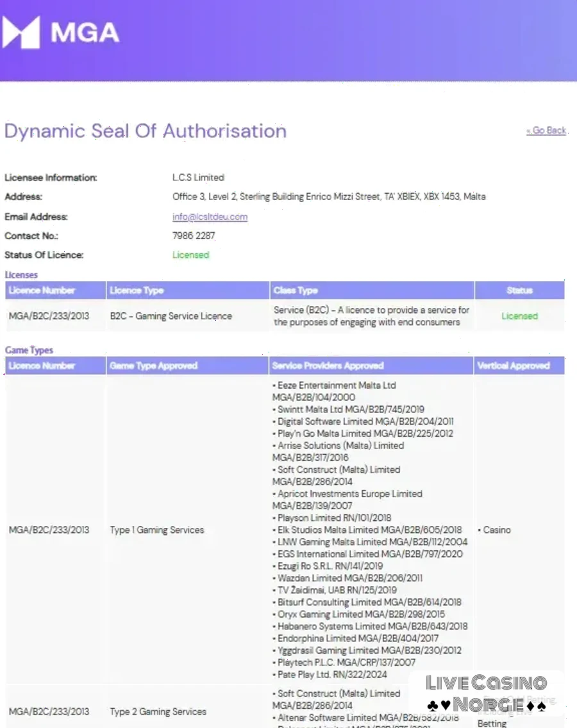Viewport: 577px width, 728px height.
Task: Click the MGA logo in the header
Action: pos(61,32)
